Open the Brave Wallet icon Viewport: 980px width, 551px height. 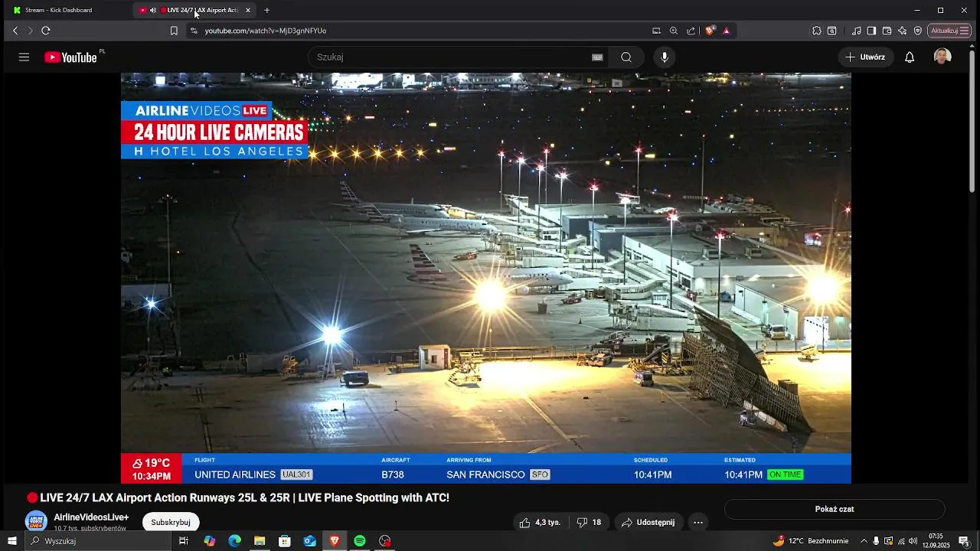tap(887, 31)
